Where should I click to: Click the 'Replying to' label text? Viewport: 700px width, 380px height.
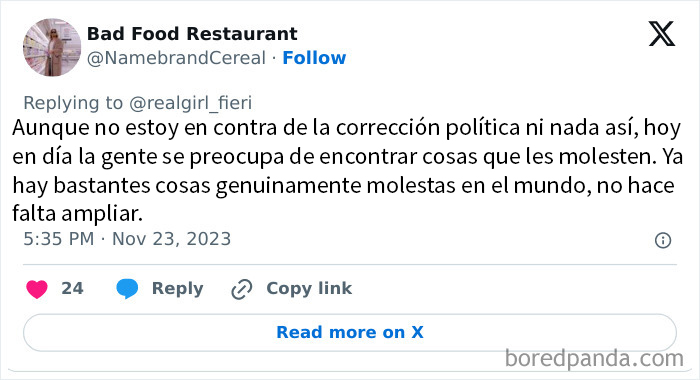click(x=73, y=103)
